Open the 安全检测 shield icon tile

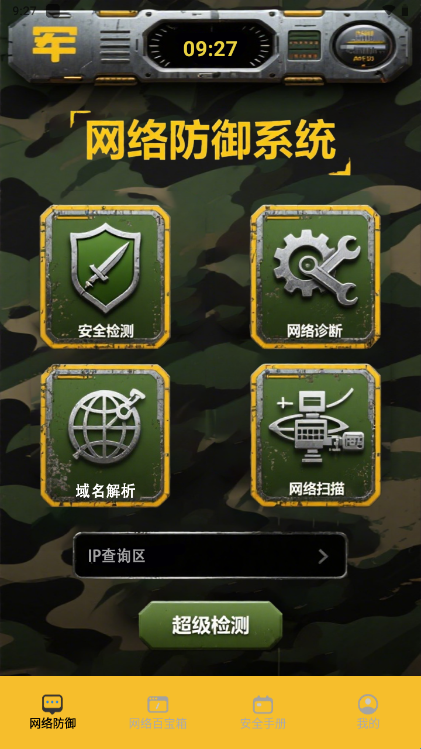[x=105, y=277]
